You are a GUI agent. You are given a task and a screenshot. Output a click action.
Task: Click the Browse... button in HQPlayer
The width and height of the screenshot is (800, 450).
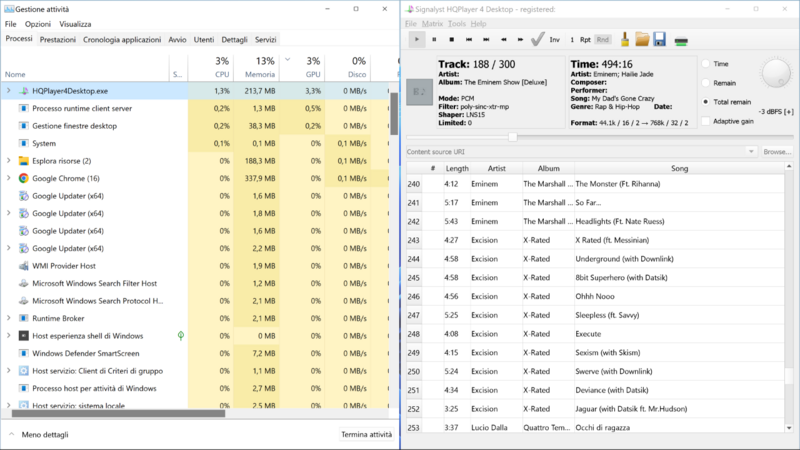pyautogui.click(x=777, y=152)
